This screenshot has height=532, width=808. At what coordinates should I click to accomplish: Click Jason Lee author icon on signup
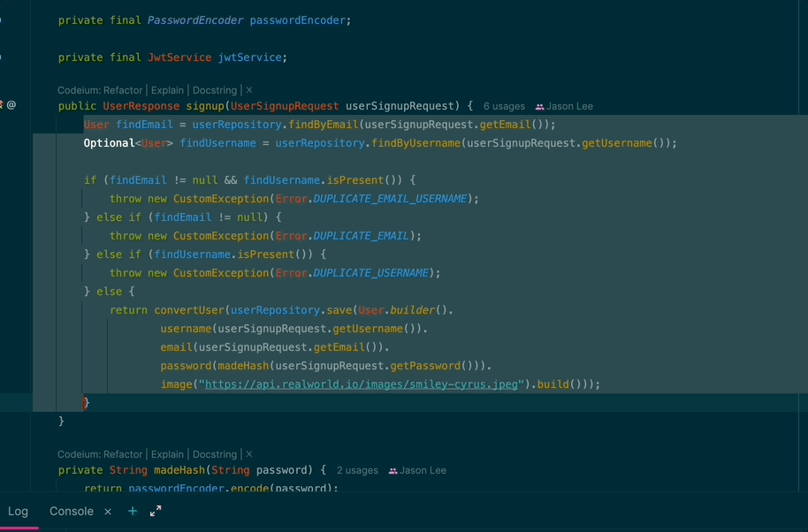coord(539,107)
